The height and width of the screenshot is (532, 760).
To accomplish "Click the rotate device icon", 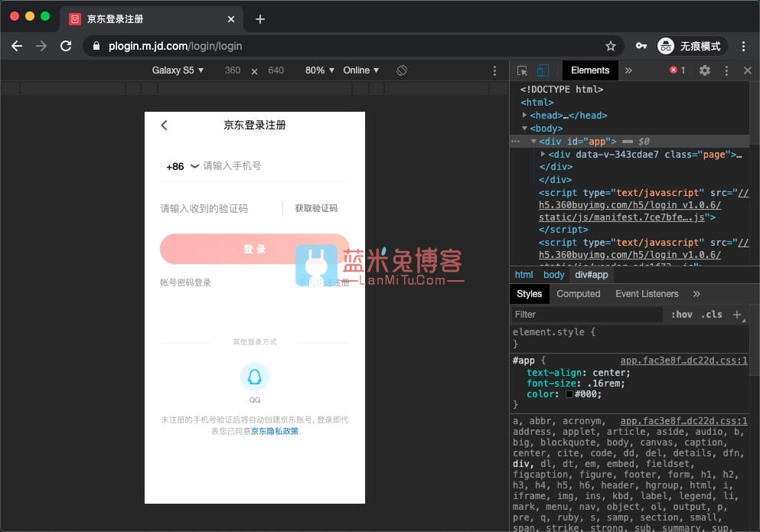I will (402, 70).
